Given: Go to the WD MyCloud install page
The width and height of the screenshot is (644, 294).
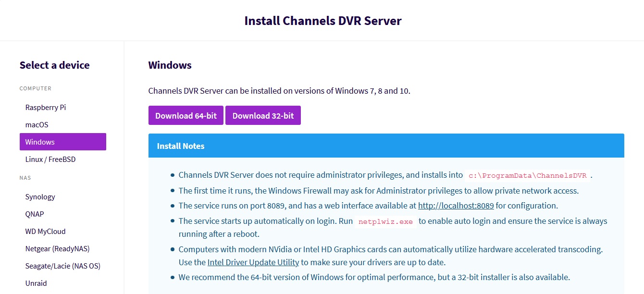Looking at the screenshot, I should (45, 232).
